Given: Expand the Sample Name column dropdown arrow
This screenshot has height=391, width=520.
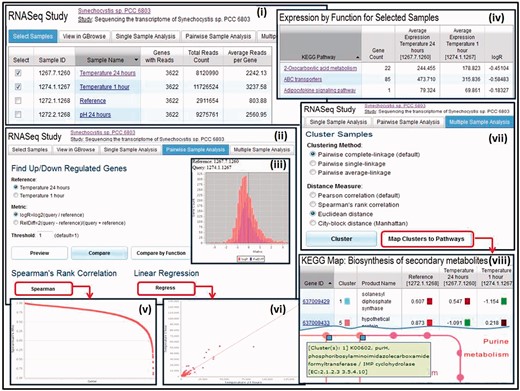Looking at the screenshot, I should click(136, 60).
